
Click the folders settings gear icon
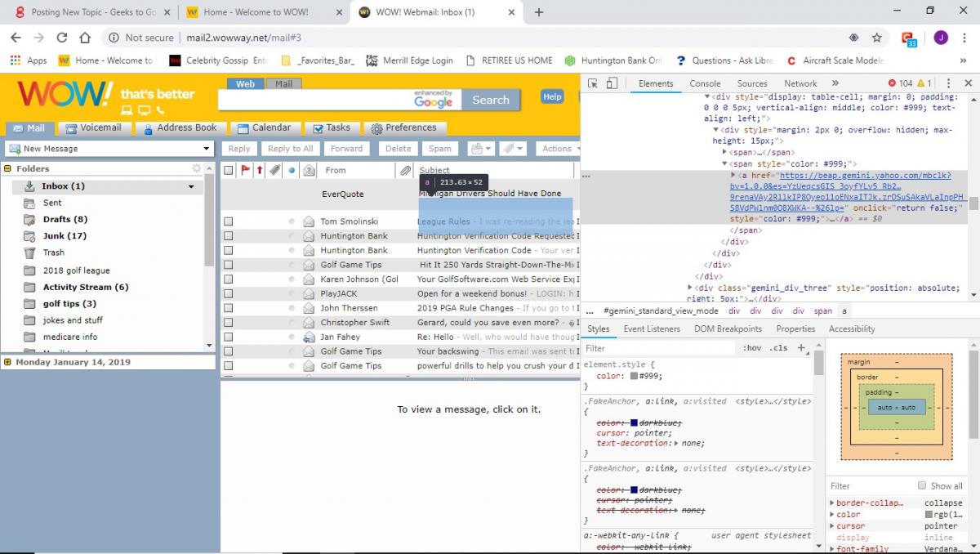[x=196, y=168]
